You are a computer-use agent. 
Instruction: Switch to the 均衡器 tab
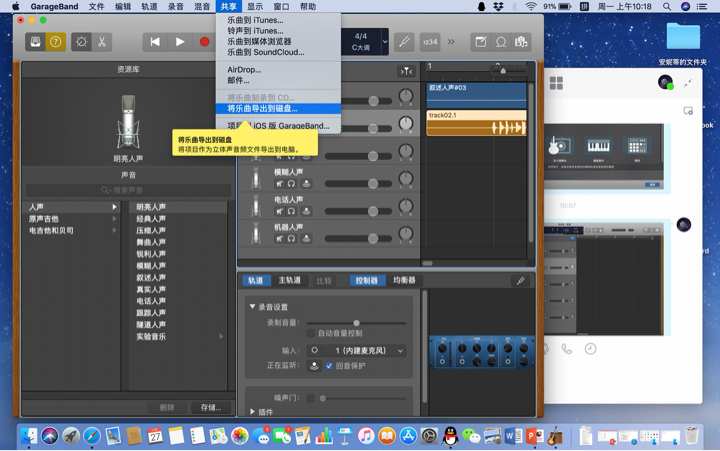[x=404, y=280]
